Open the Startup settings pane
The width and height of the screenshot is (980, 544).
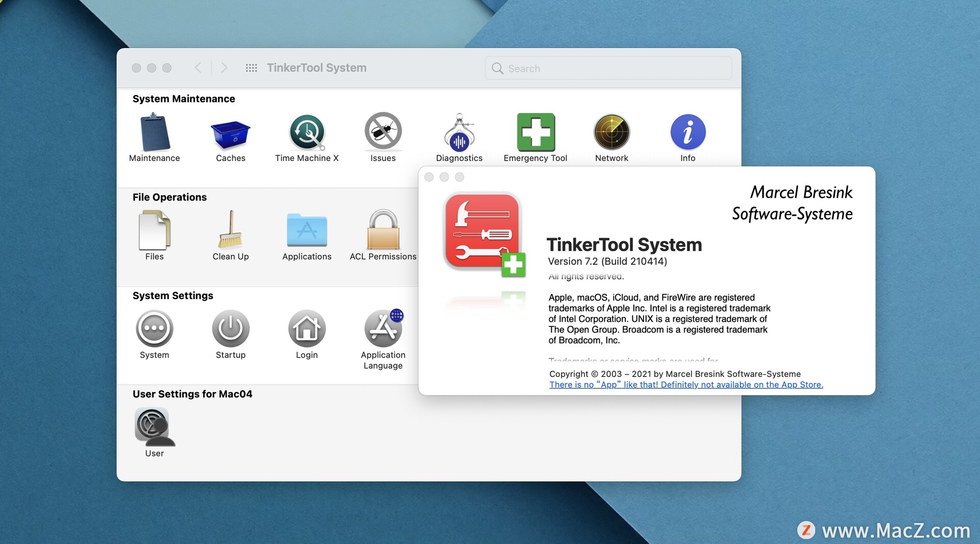pyautogui.click(x=231, y=334)
